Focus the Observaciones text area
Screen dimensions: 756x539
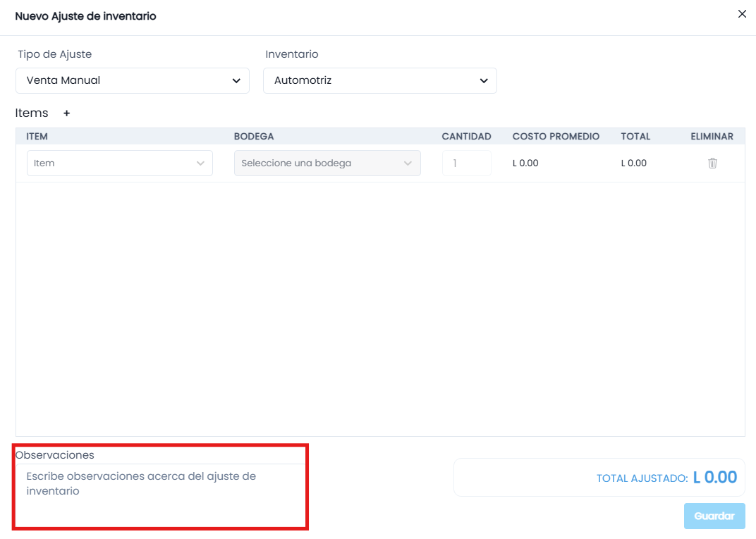pos(161,495)
